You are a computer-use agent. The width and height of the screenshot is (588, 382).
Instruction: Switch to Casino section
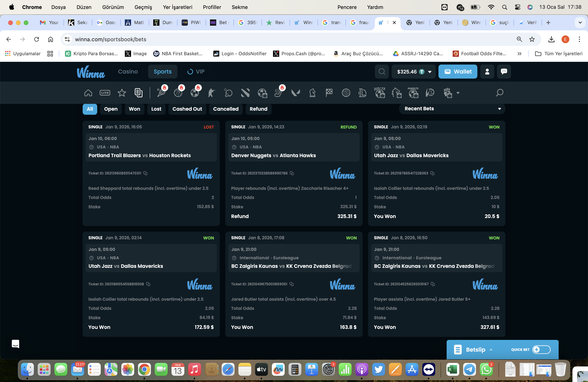[x=128, y=72]
